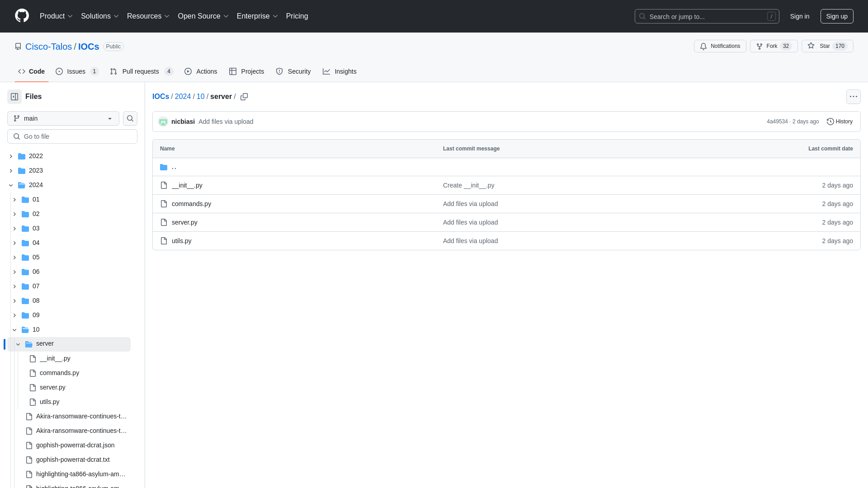Screen dimensions: 868x488
Task: Collapse the 10 folder chevron
Action: (14, 330)
